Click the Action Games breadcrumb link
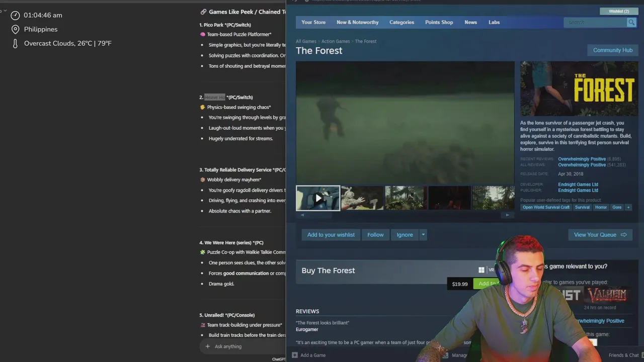Viewport: 644px width, 362px height. tap(336, 41)
